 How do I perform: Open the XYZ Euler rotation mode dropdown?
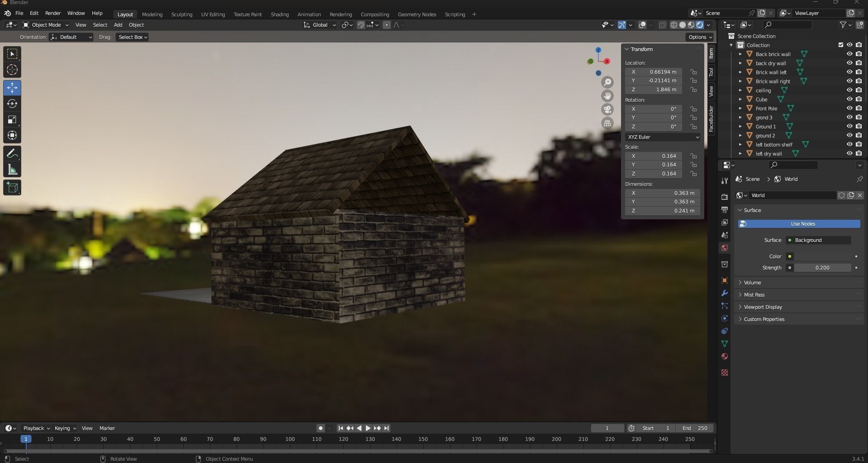tap(663, 137)
